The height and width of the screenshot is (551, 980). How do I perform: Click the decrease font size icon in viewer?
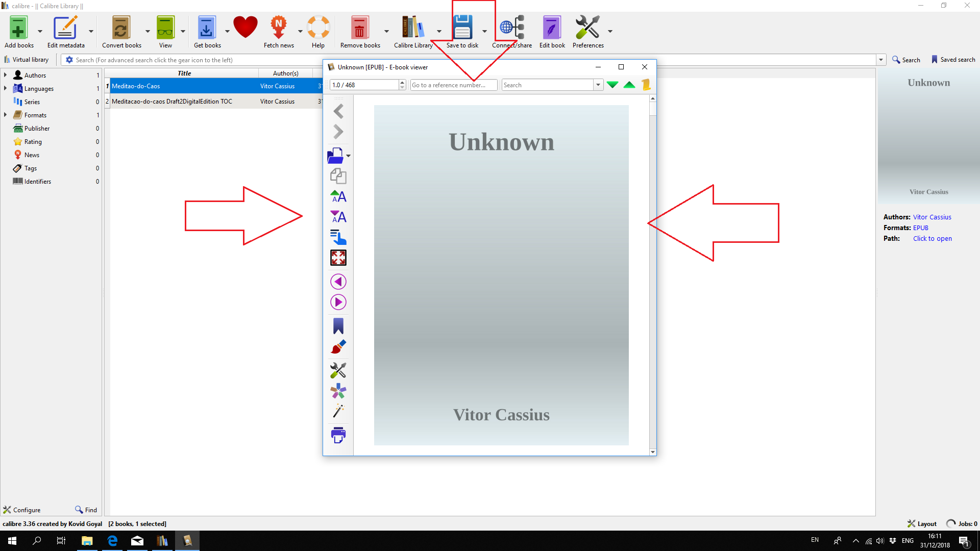pos(338,217)
